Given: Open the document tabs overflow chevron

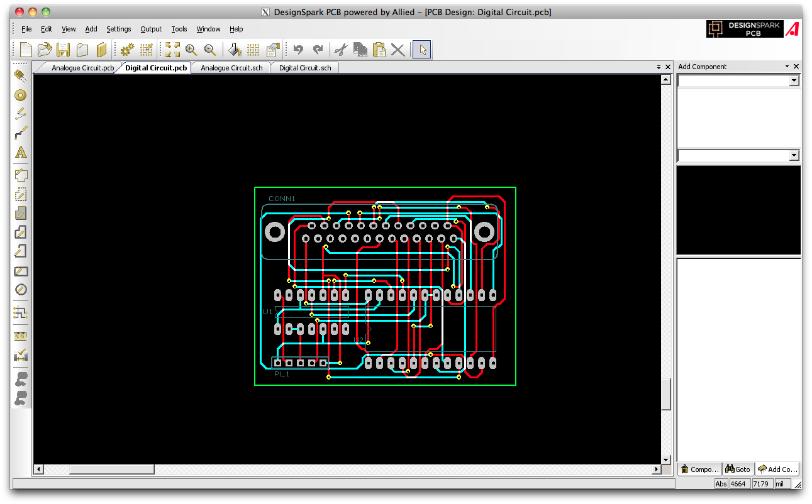Looking at the screenshot, I should tap(658, 67).
